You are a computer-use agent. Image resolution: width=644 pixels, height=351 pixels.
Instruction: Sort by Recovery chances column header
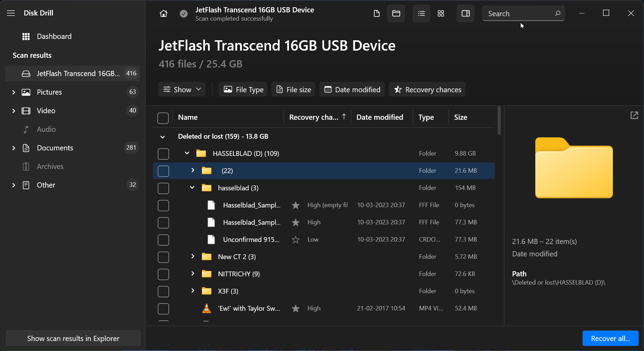pos(317,117)
